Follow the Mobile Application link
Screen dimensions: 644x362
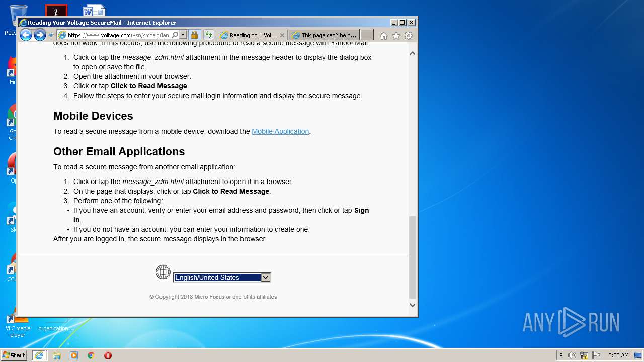(x=280, y=131)
